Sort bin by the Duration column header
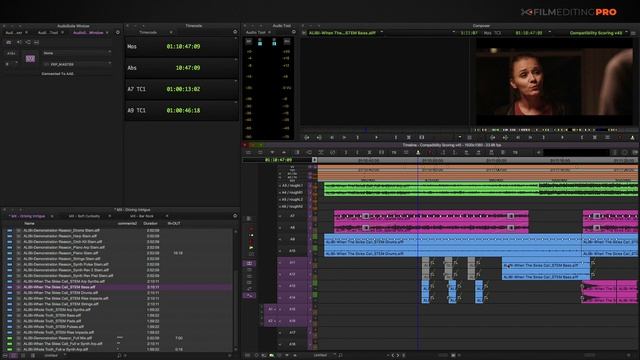 pos(150,223)
